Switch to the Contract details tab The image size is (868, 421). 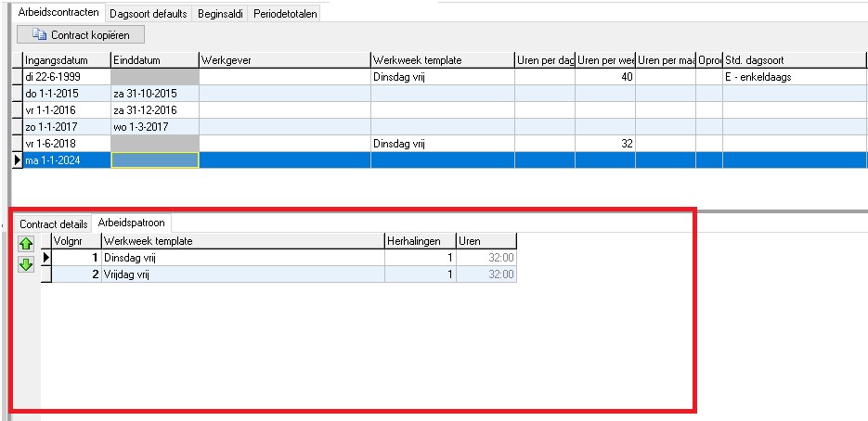point(54,223)
